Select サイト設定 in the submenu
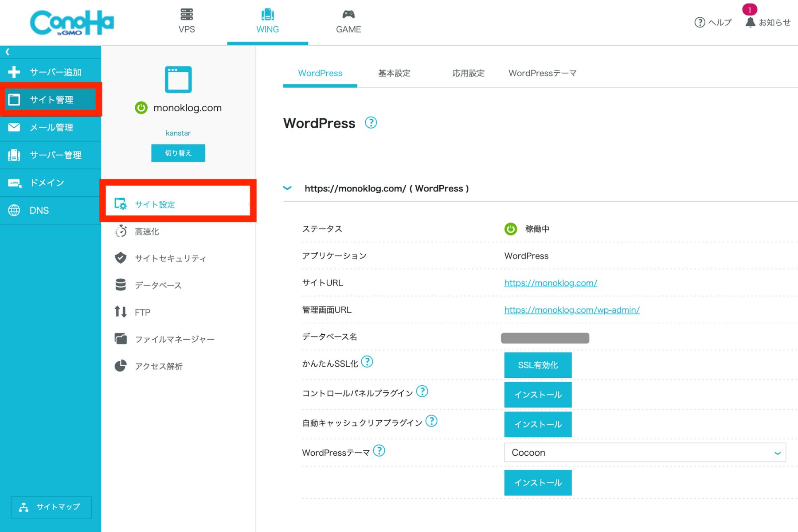Image resolution: width=798 pixels, height=532 pixels. coord(178,204)
